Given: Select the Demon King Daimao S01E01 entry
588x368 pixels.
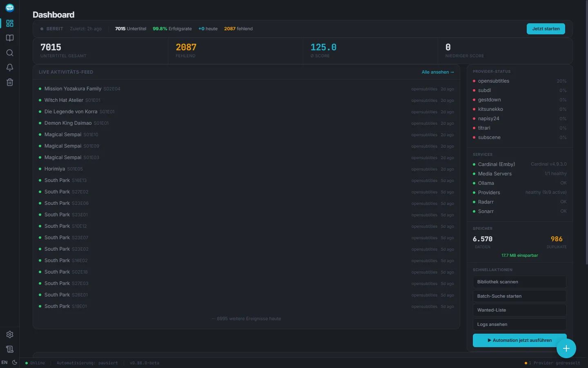Looking at the screenshot, I should coord(246,123).
